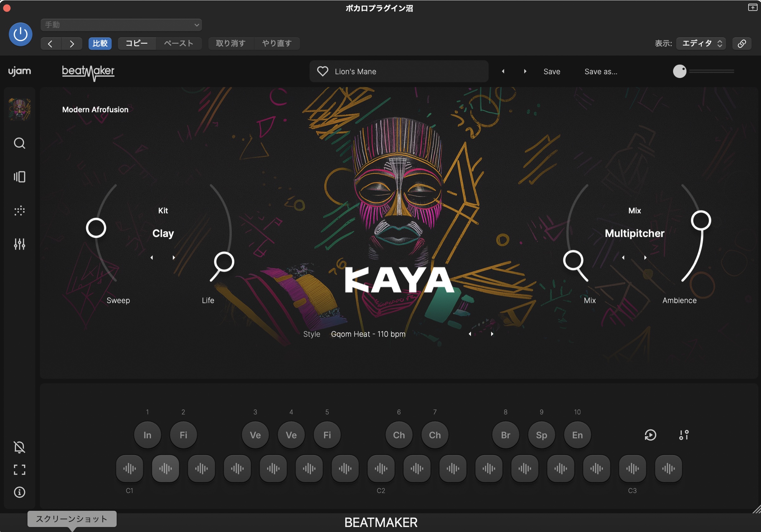This screenshot has width=761, height=532.
Task: Click the window expand icon in title bar
Action: pyautogui.click(x=752, y=7)
